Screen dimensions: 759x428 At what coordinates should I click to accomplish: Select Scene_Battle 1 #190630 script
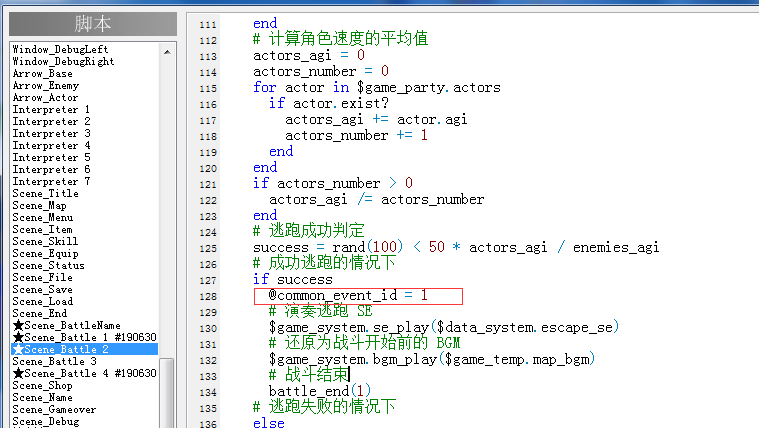85,337
